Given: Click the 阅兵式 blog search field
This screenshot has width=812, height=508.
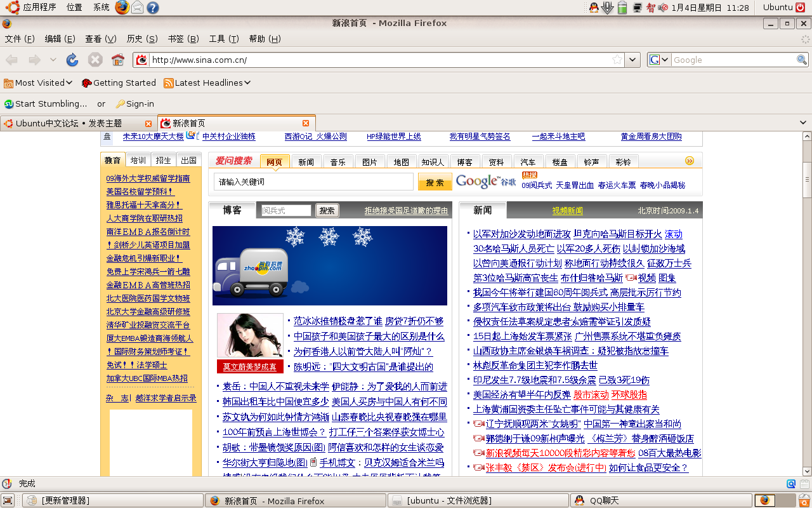Looking at the screenshot, I should [286, 210].
